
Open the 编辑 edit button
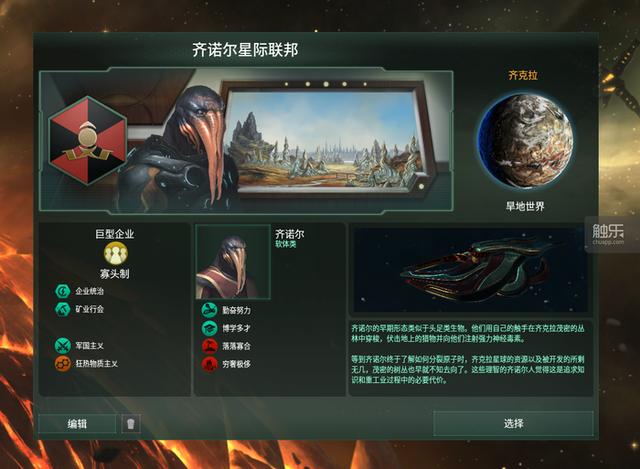tap(77, 424)
